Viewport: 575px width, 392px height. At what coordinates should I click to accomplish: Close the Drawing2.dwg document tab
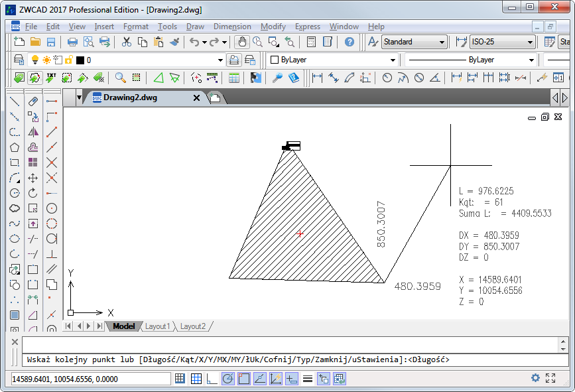click(196, 98)
